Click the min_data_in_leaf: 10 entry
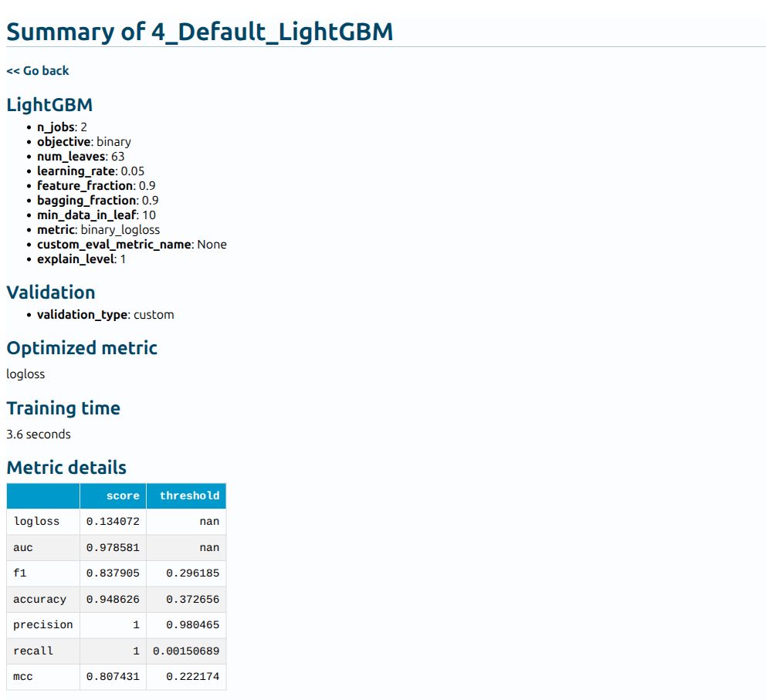772x700 pixels. coord(96,215)
